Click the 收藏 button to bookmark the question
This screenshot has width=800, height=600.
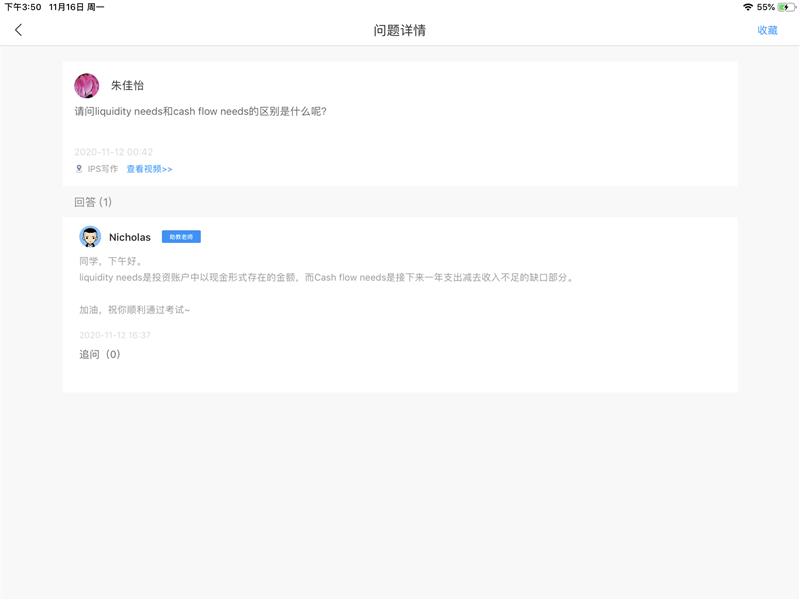click(767, 30)
